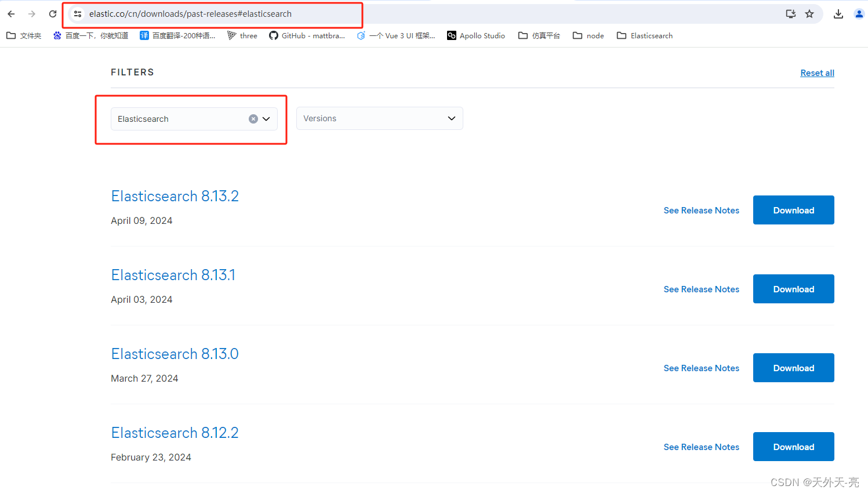Image resolution: width=868 pixels, height=493 pixels.
Task: Open the Elasticsearch 8.13.1 title link
Action: [x=173, y=275]
